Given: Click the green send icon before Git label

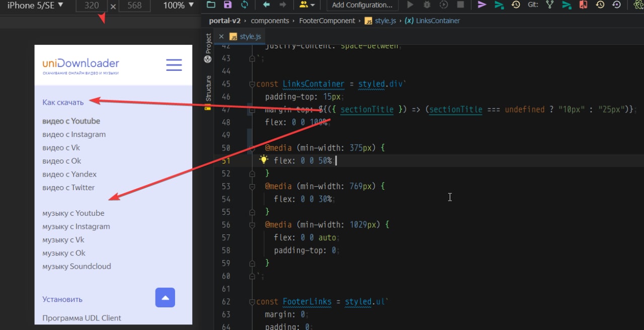Looking at the screenshot, I should coord(499,5).
